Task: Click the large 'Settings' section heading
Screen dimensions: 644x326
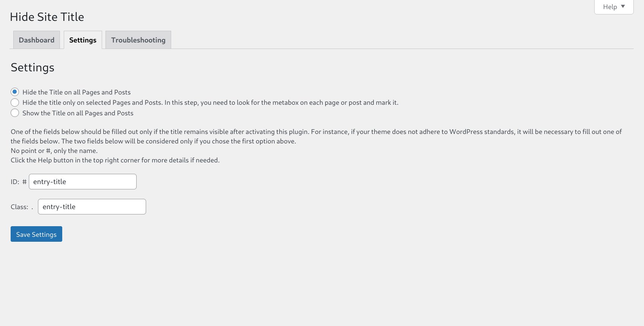Action: pyautogui.click(x=33, y=68)
